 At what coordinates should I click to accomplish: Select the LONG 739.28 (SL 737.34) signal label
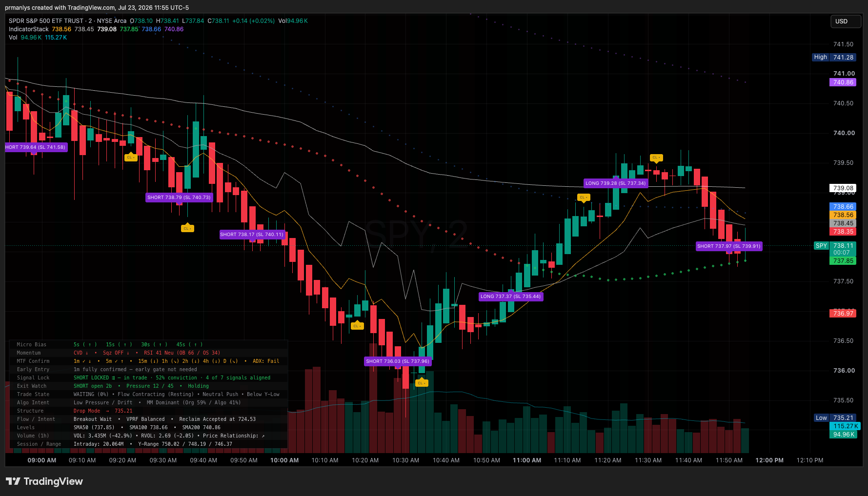point(616,183)
